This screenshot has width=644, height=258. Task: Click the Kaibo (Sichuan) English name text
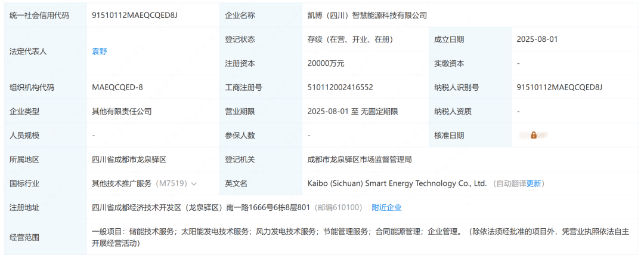pos(397,183)
